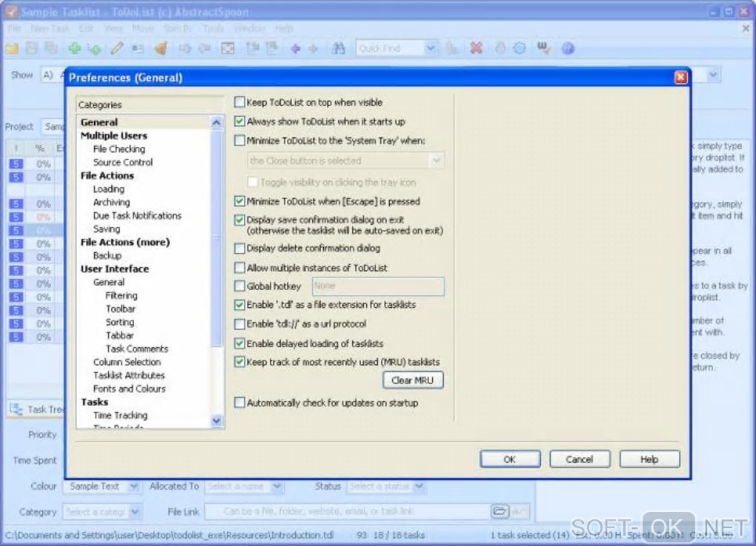Open the Help menu in menu bar
Screen dimensions: 756x546
(284, 28)
